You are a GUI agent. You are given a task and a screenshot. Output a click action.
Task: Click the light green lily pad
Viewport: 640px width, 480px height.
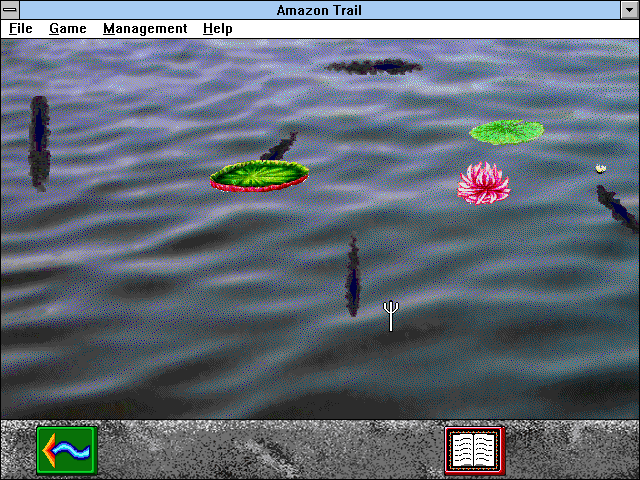click(507, 132)
